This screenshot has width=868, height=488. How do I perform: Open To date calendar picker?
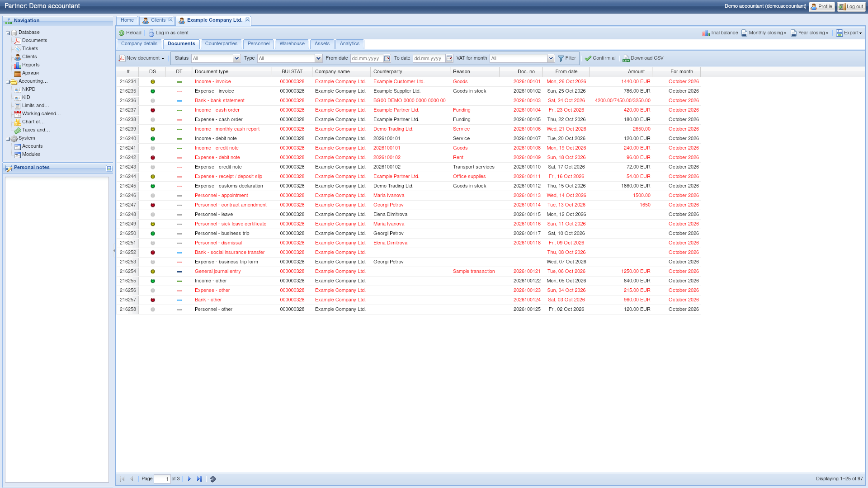coord(449,58)
